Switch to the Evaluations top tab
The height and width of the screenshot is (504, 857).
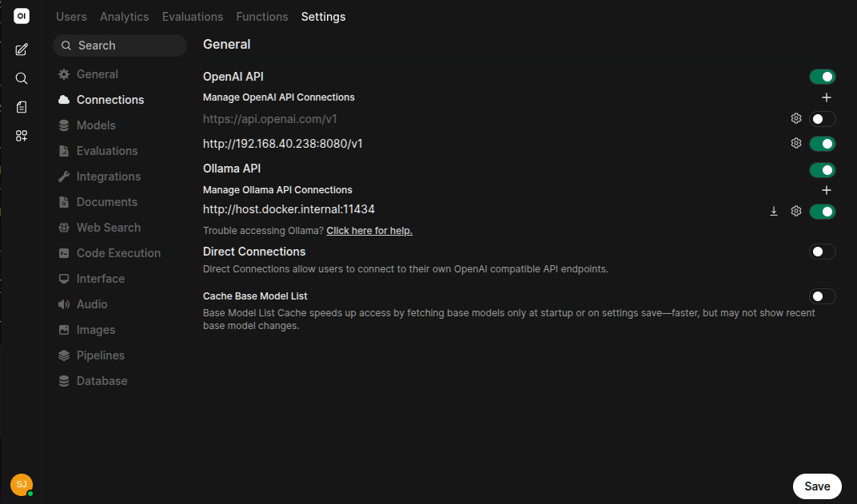click(193, 17)
